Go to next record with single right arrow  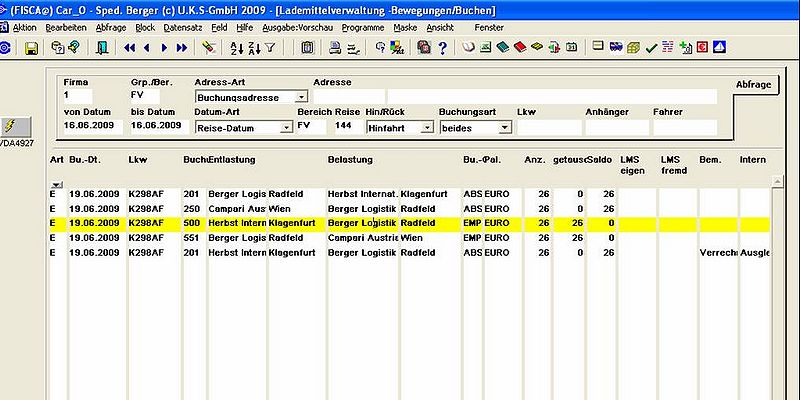(x=164, y=48)
